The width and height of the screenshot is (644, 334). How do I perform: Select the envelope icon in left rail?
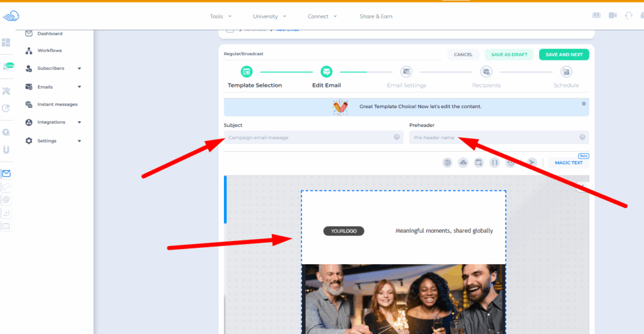tap(6, 174)
